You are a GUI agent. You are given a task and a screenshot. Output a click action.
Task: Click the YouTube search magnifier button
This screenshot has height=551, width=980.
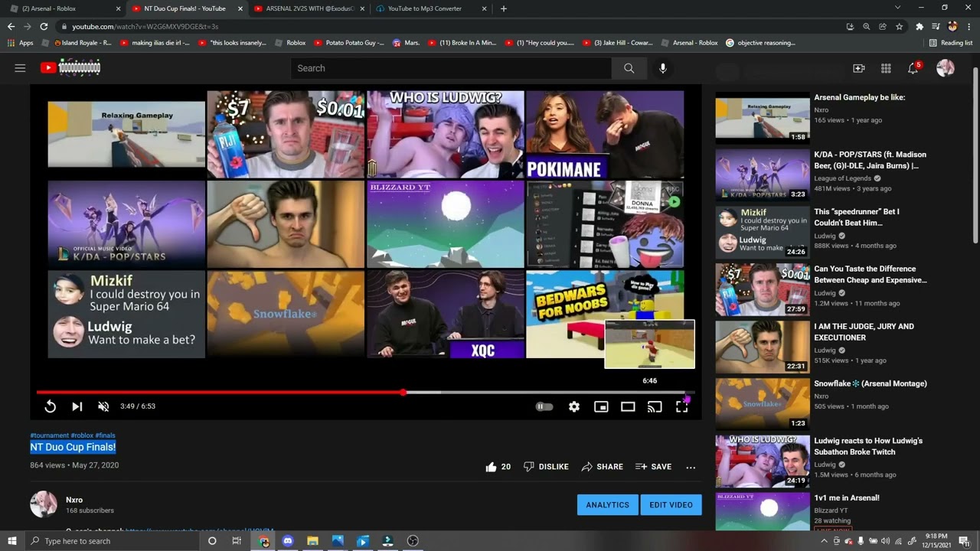click(x=629, y=68)
